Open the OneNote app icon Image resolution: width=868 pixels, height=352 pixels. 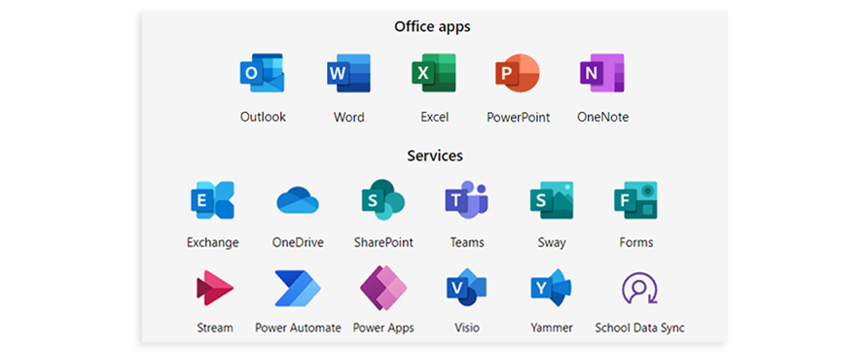click(x=602, y=73)
